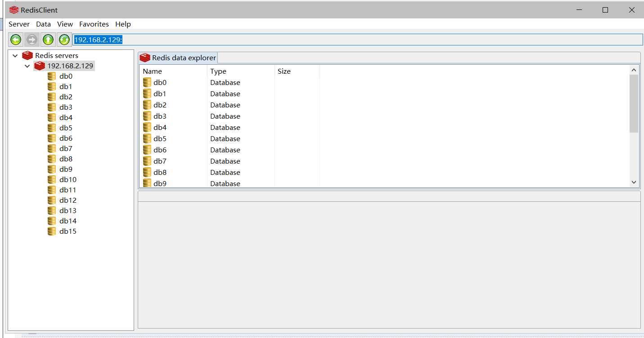The image size is (644, 338).
Task: Maximize the RedisClient window
Action: pyautogui.click(x=605, y=10)
